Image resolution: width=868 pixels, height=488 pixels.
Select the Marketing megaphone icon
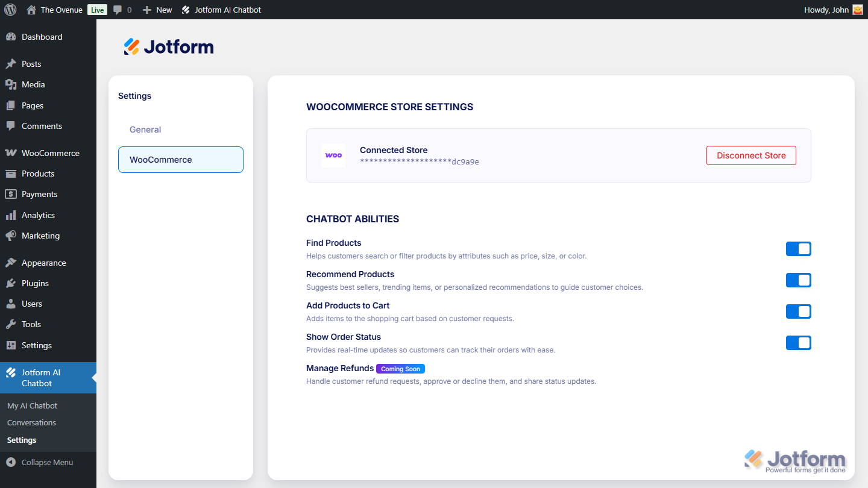12,235
